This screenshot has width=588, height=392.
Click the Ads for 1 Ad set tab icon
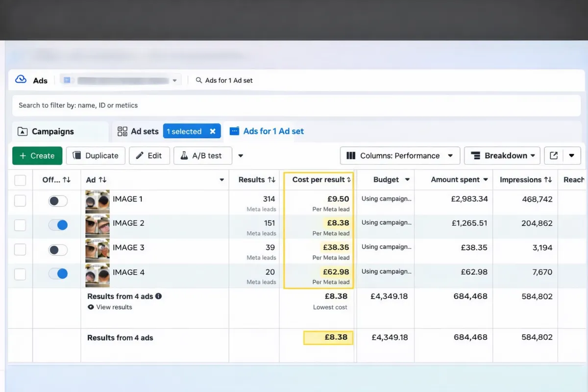[235, 131]
